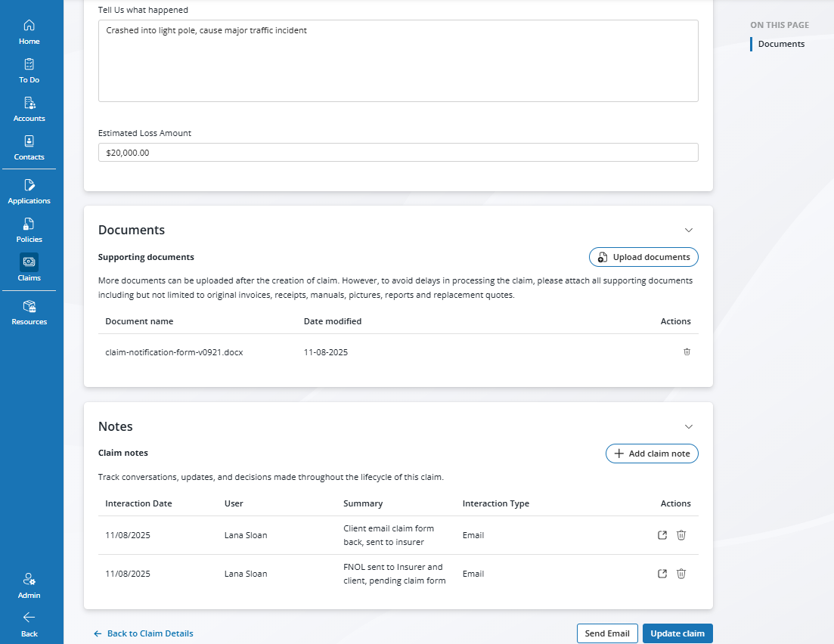Click the Upload documents button
Image resolution: width=834 pixels, height=644 pixels.
coord(643,257)
